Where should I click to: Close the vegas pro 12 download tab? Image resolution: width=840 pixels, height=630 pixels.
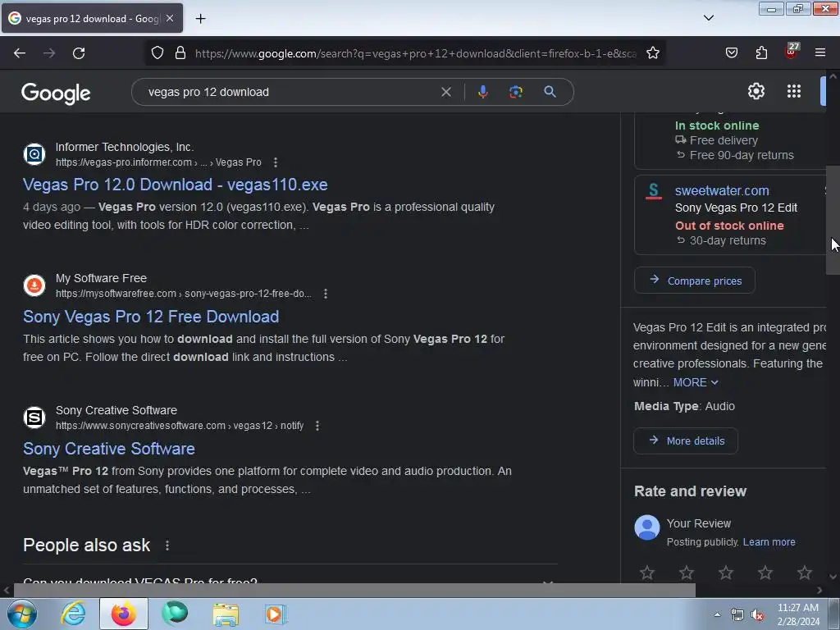click(x=170, y=18)
